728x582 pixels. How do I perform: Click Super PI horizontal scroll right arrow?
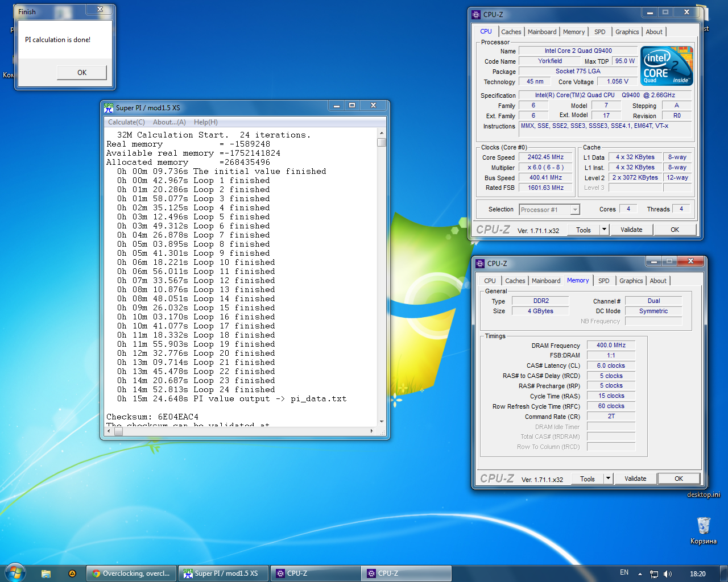(x=372, y=431)
